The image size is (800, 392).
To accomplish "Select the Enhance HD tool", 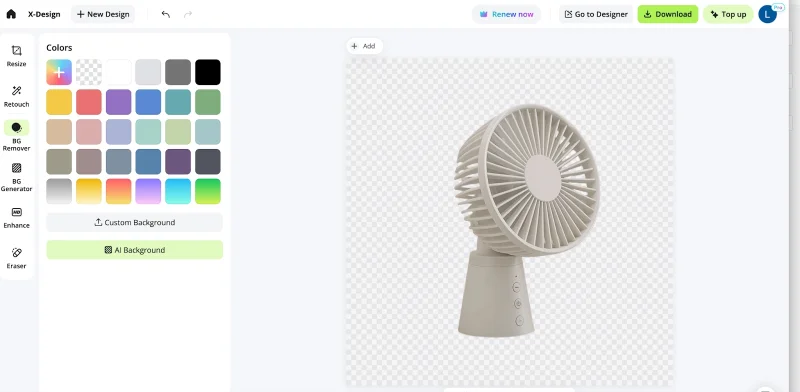I will pyautogui.click(x=16, y=218).
